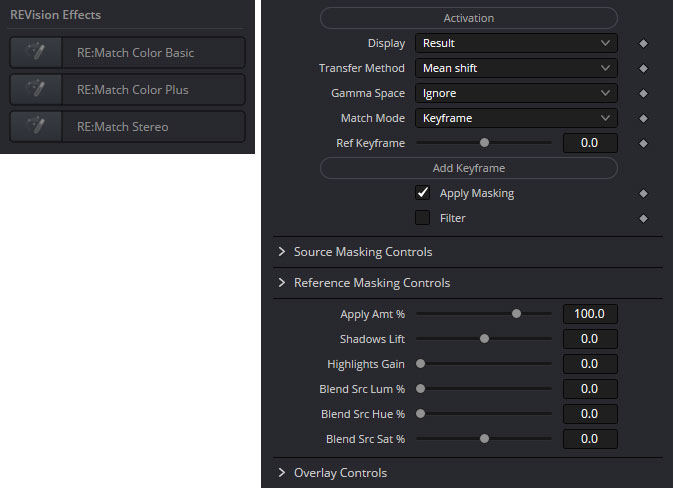
Task: Click the Blend Src Sat % value field
Action: pyautogui.click(x=590, y=439)
